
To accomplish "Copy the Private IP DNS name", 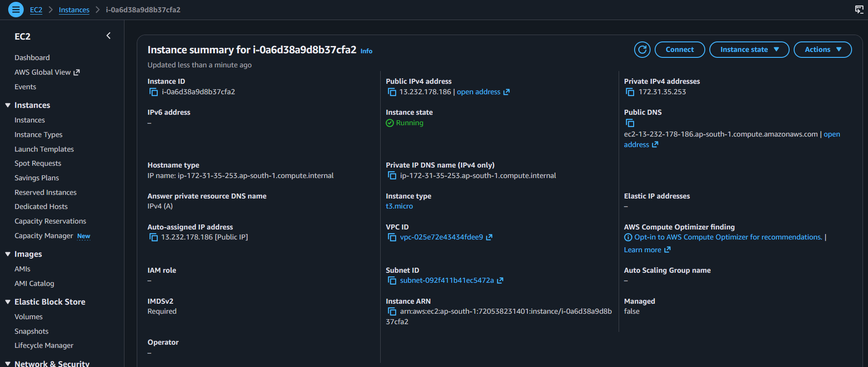I will coord(392,175).
